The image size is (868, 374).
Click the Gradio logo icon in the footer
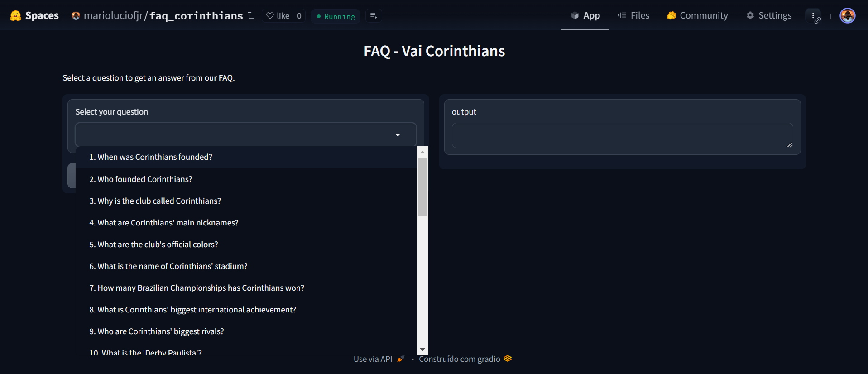[x=508, y=359]
